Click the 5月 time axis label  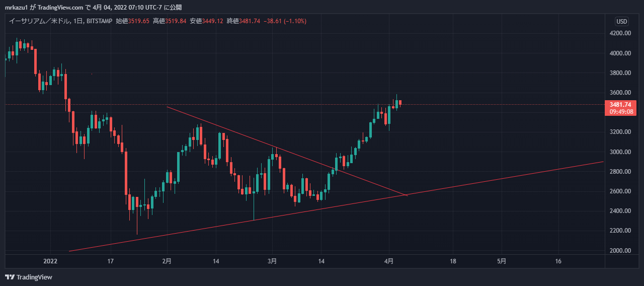[x=501, y=261]
